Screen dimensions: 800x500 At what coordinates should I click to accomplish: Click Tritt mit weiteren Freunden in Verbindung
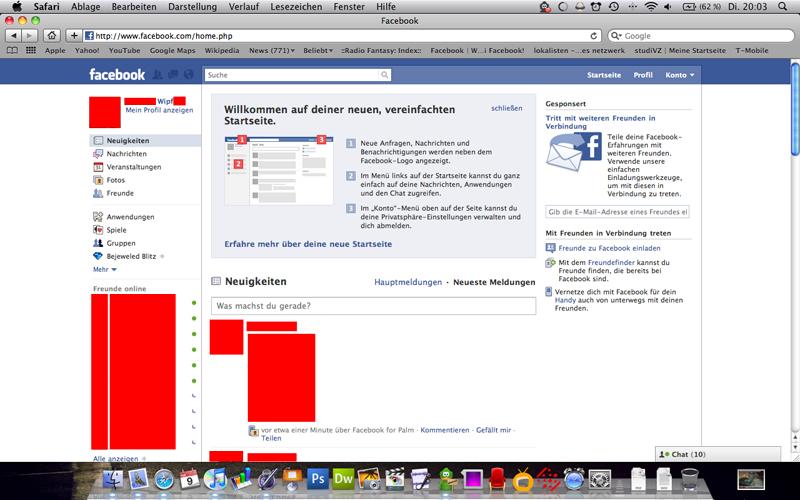tap(601, 122)
